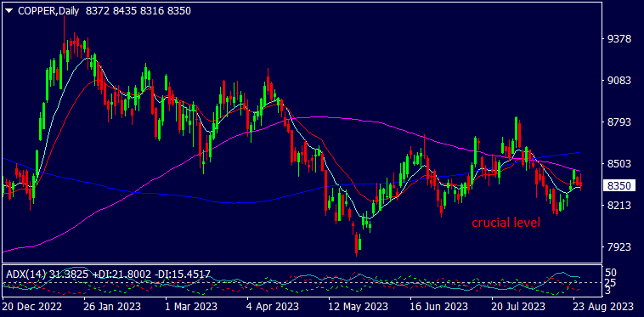Image resolution: width=644 pixels, height=317 pixels.
Task: Click the 16 Jun 2023 date label
Action: 438,306
